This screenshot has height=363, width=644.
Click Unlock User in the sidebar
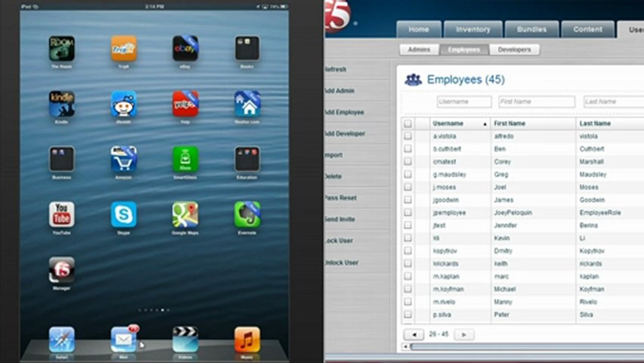pyautogui.click(x=341, y=263)
